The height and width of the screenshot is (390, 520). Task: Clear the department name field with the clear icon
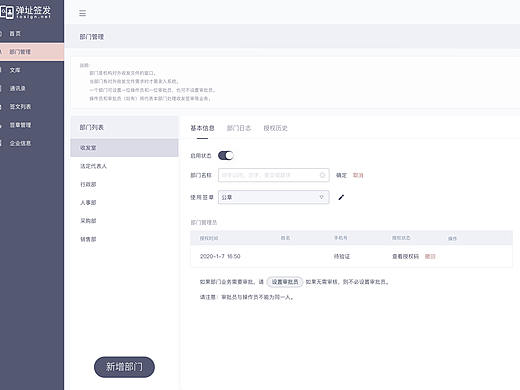[322, 175]
